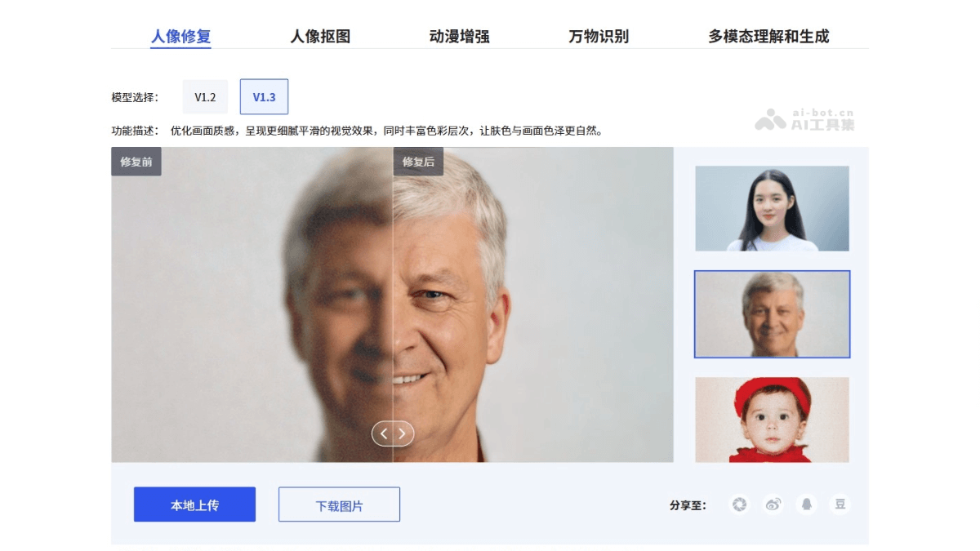
Task: Share the image to Douban
Action: pyautogui.click(x=840, y=504)
